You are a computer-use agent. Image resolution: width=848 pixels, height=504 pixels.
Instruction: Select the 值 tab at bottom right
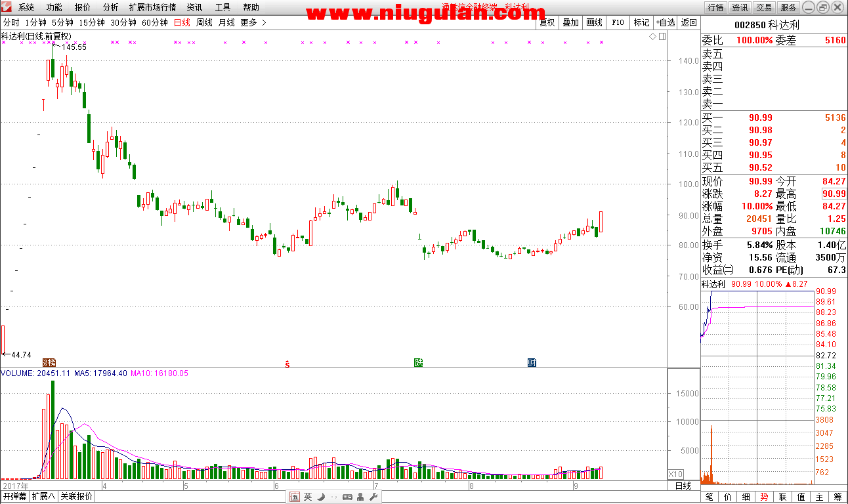click(x=801, y=497)
